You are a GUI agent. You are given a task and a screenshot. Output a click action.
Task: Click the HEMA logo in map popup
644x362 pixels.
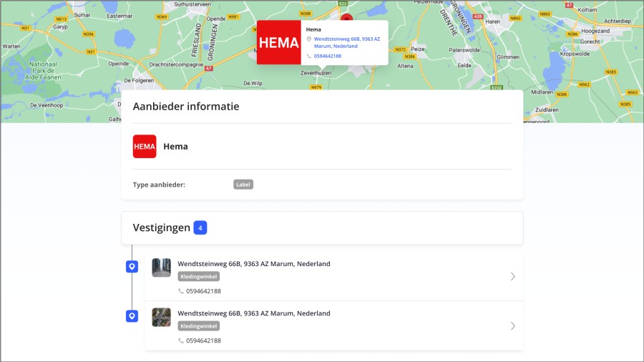278,43
